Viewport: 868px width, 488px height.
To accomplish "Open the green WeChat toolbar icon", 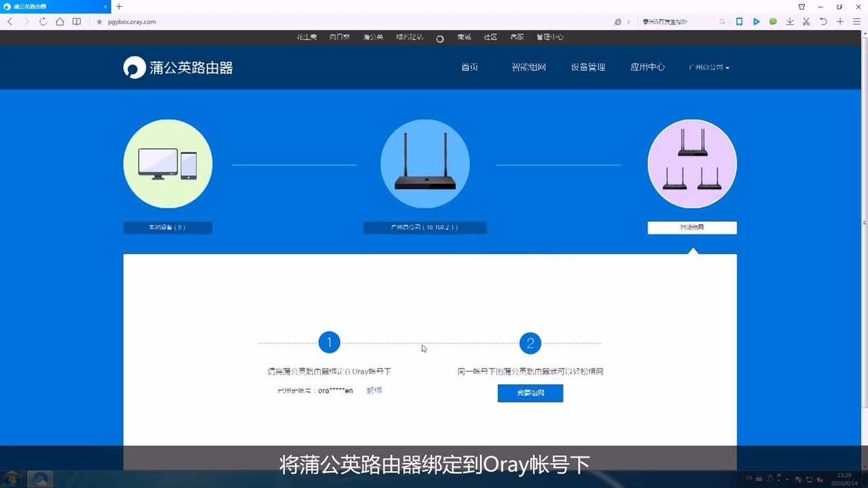I will (773, 22).
